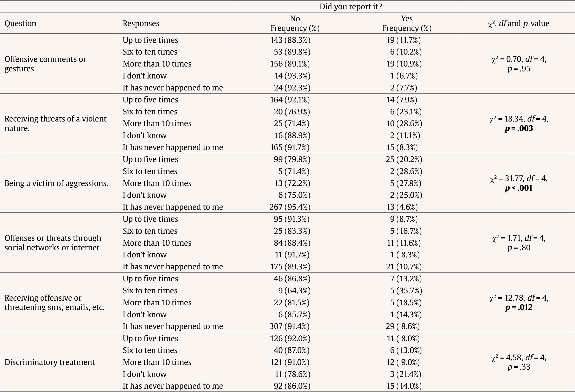Select the 'χ², df and p-value' header
575x392 pixels.
(519, 23)
